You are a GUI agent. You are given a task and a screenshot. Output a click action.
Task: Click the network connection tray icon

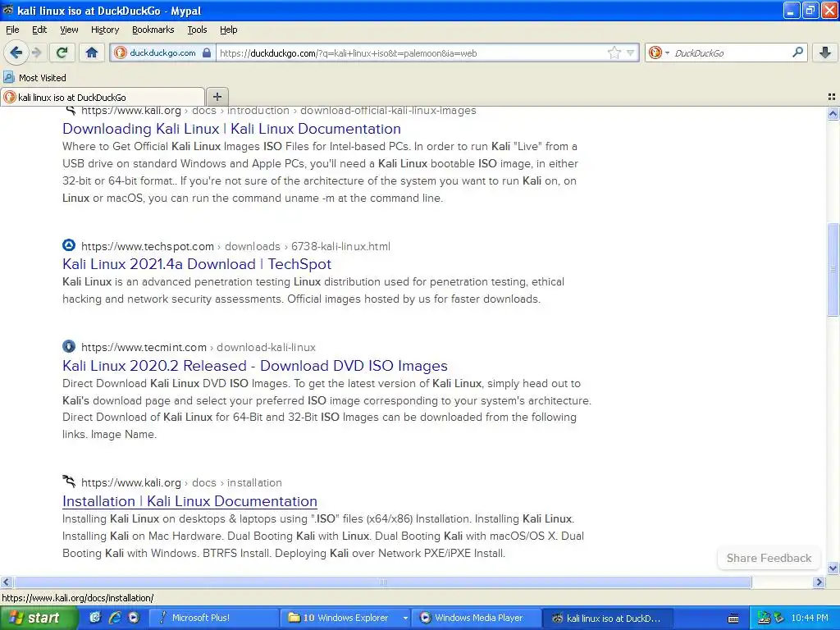pyautogui.click(x=764, y=618)
